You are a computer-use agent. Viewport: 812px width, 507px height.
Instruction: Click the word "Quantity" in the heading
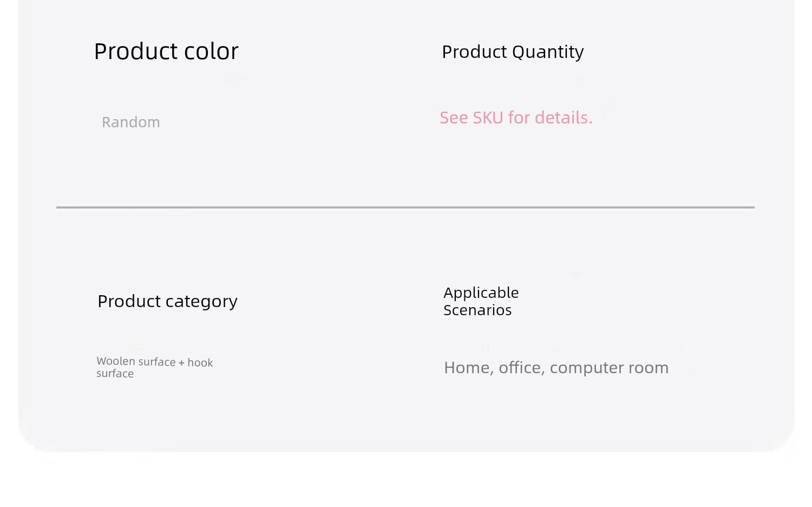pos(548,53)
